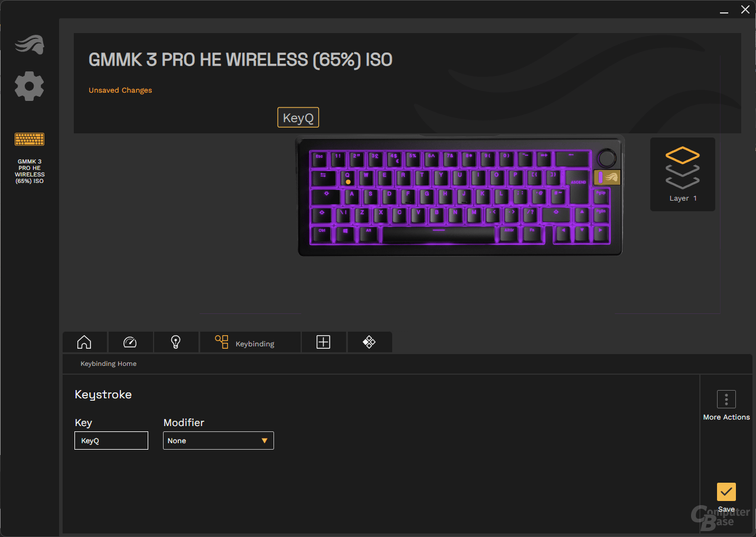Open the plus-in-square tab icon
Image resolution: width=756 pixels, height=537 pixels.
[323, 342]
